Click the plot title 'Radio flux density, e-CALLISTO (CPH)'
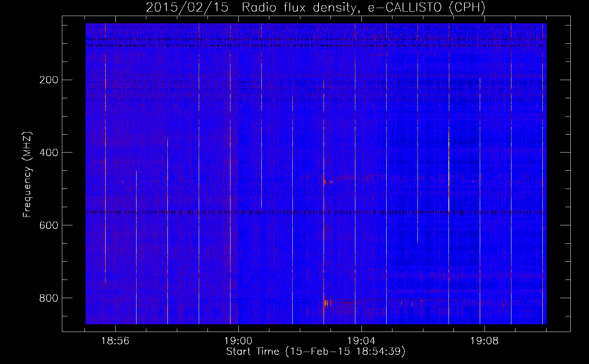This screenshot has width=589, height=364. coord(363,8)
